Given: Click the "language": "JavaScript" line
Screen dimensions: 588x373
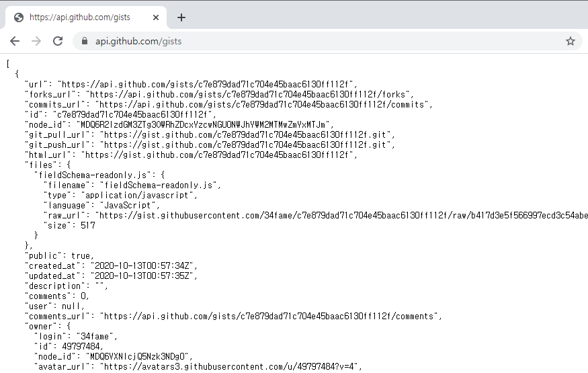Looking at the screenshot, I should tap(101, 206).
